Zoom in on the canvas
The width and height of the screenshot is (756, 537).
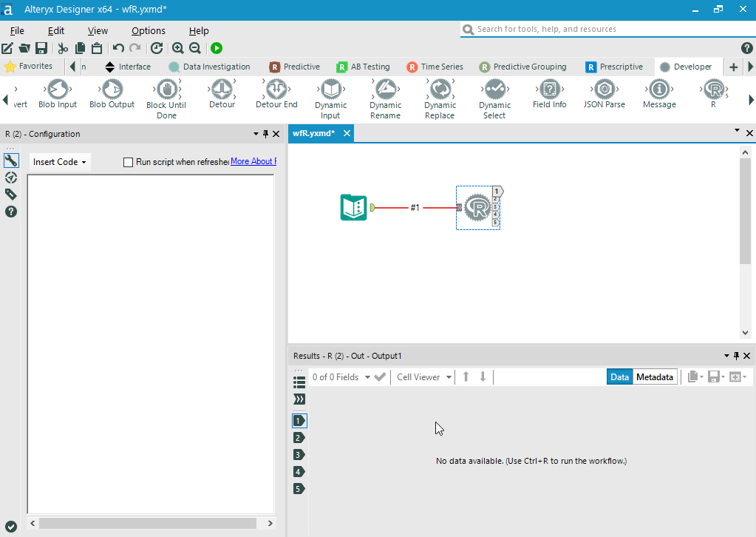(x=178, y=48)
